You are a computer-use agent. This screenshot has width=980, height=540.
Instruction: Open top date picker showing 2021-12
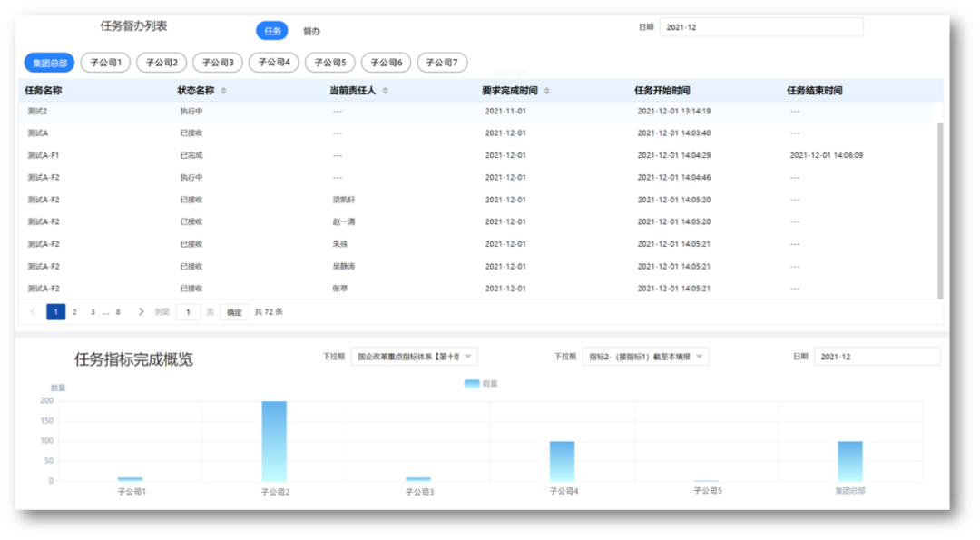tap(761, 27)
